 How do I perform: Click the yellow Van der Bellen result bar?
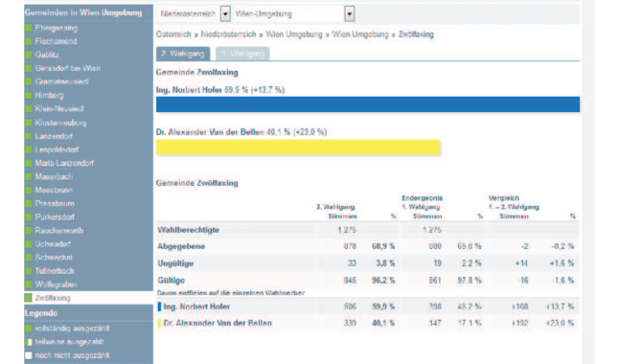click(298, 148)
